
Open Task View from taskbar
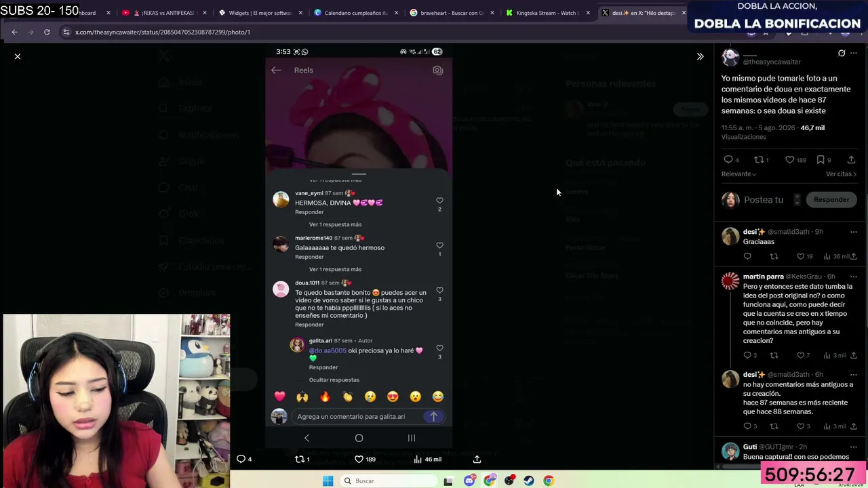[448, 481]
